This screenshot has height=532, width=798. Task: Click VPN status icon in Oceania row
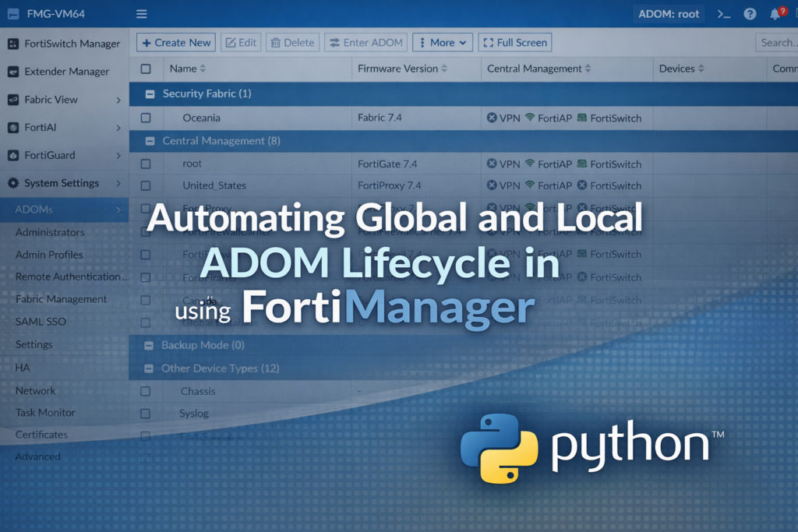(x=492, y=118)
